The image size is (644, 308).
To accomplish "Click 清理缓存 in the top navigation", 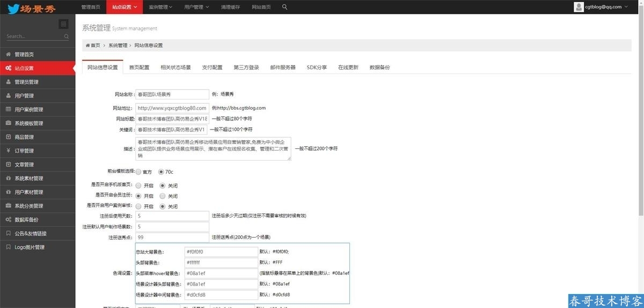I will 230,7.
